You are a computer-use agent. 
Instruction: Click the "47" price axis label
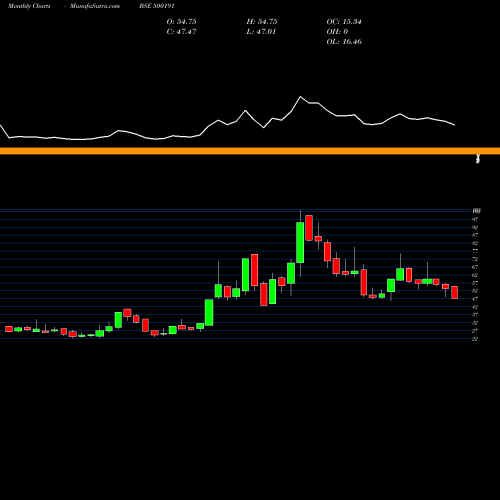pyautogui.click(x=475, y=299)
